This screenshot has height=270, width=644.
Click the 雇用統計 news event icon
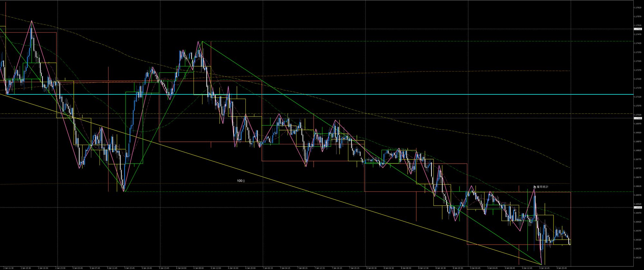(x=535, y=187)
